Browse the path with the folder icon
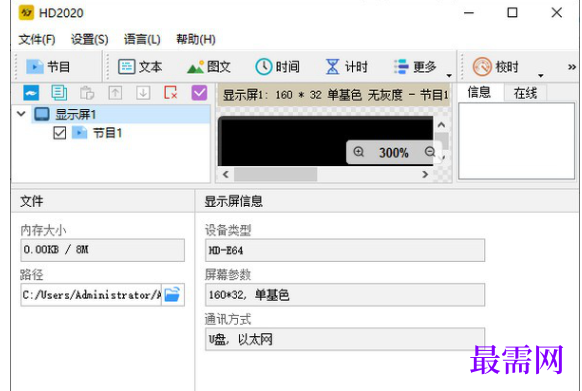The image size is (582, 391). click(172, 295)
